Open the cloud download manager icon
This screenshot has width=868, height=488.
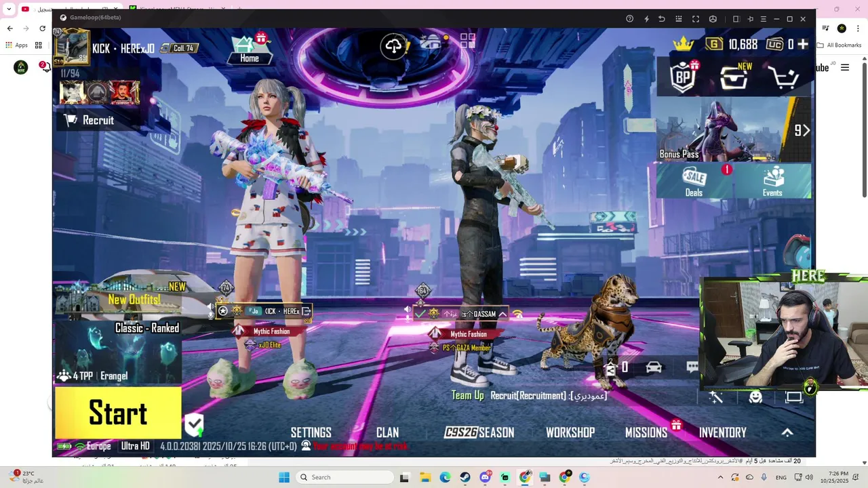394,46
